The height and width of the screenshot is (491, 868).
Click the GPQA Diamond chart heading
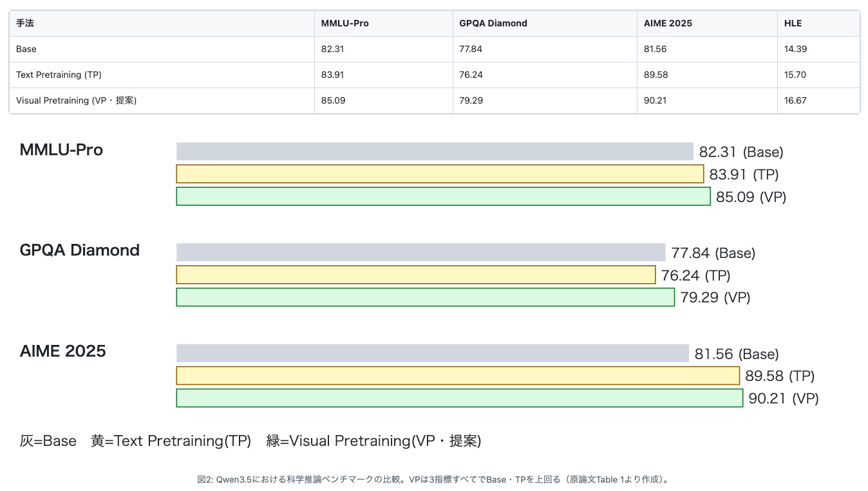coord(80,250)
